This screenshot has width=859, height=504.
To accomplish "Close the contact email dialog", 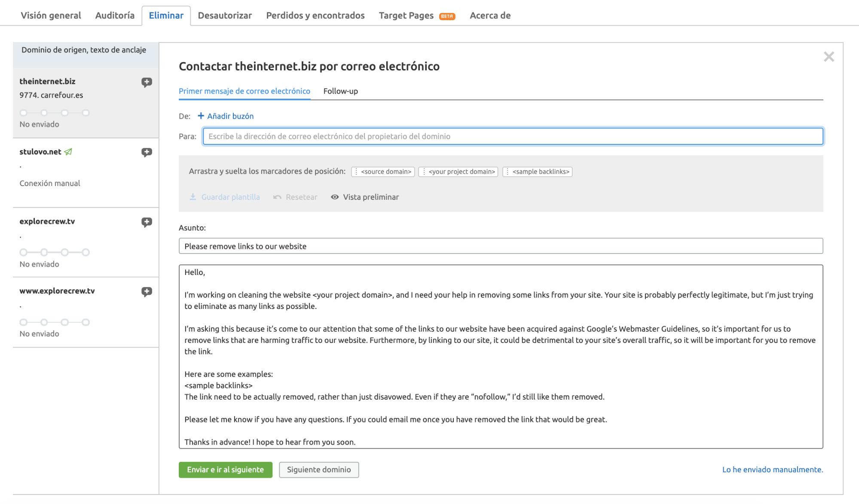I will tap(828, 56).
